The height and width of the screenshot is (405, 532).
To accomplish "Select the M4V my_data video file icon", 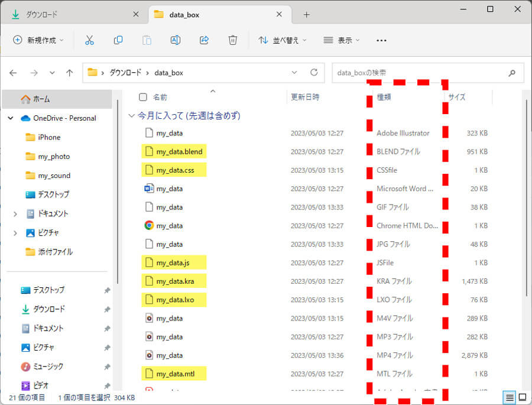I will (149, 318).
